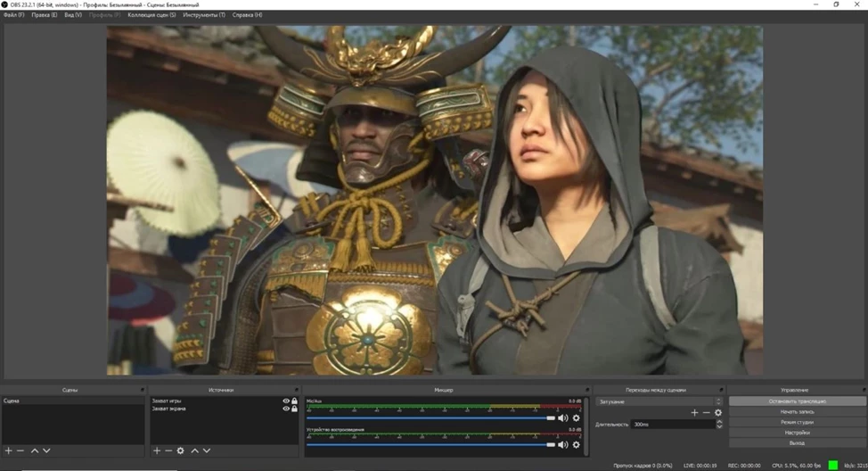Open the Справка menu

coord(248,15)
